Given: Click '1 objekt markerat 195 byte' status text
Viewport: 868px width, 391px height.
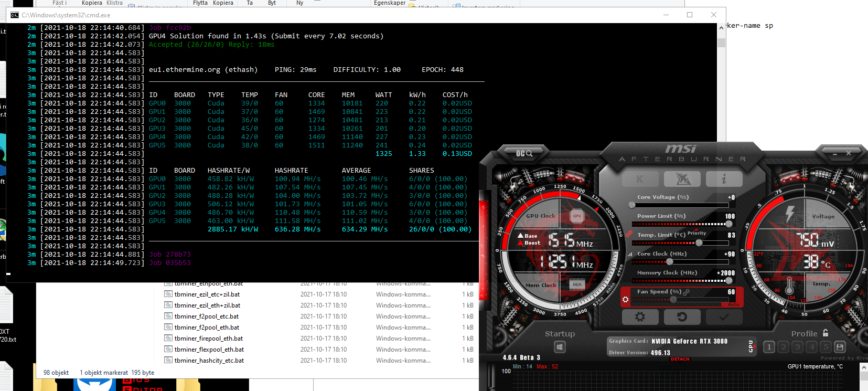Looking at the screenshot, I should click(x=117, y=373).
